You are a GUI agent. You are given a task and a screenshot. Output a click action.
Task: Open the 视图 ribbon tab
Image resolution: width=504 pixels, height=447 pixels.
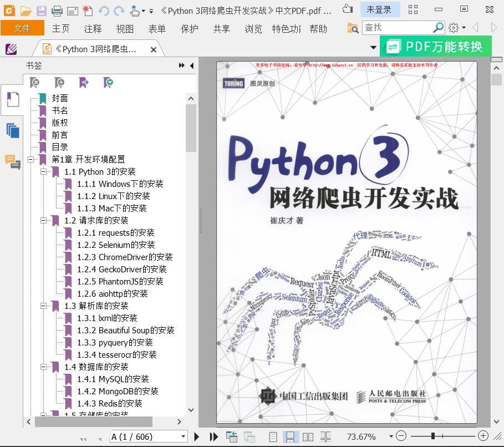click(125, 29)
